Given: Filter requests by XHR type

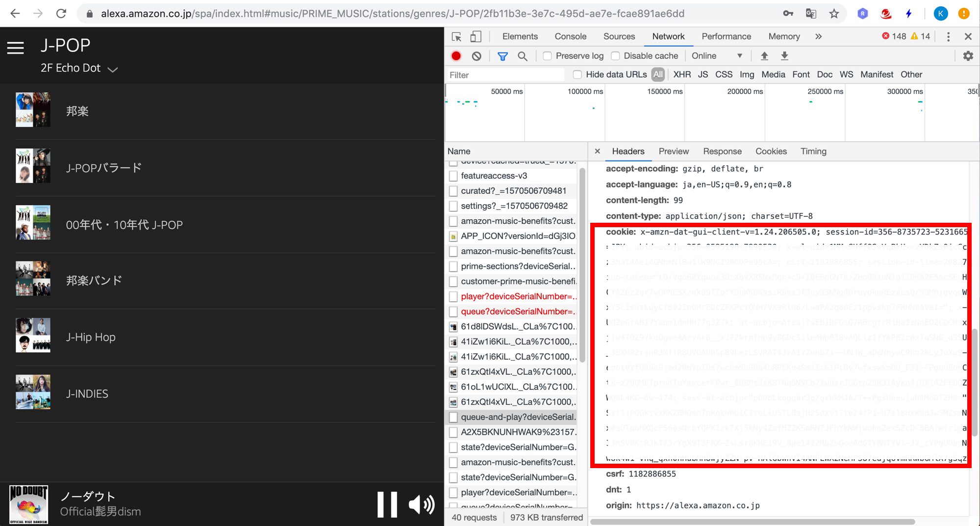Looking at the screenshot, I should (682, 75).
